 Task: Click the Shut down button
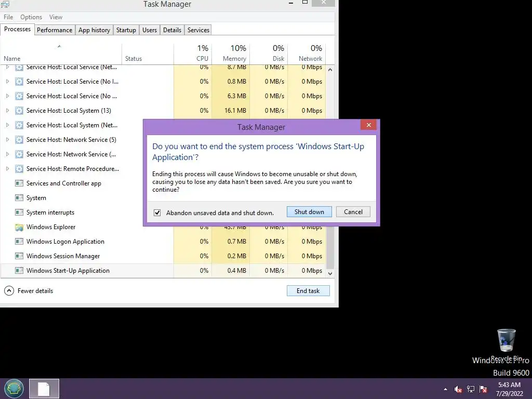click(x=309, y=212)
